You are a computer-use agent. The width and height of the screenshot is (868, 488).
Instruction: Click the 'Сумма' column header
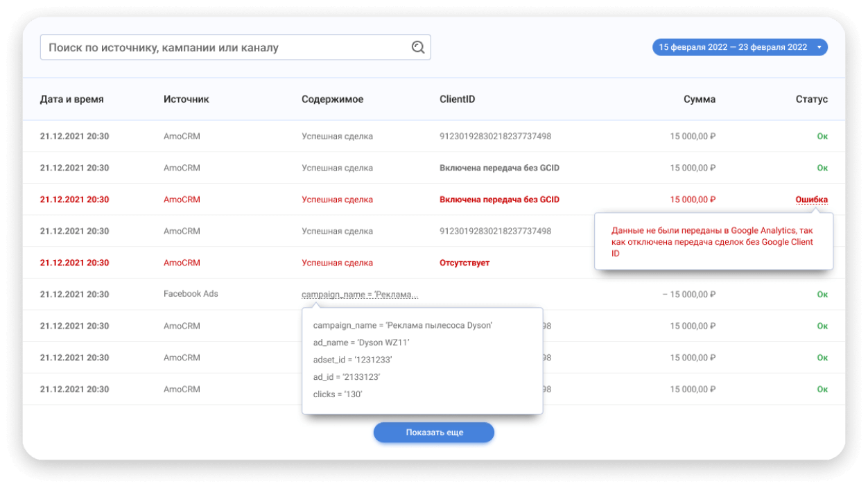(x=699, y=99)
